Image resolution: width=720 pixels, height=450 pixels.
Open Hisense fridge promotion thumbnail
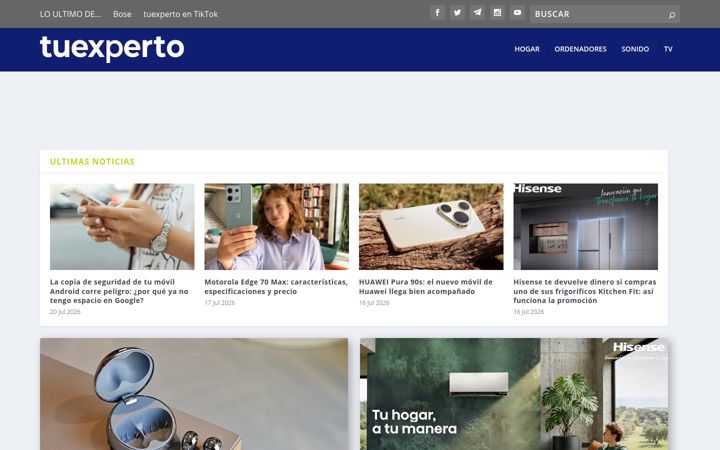click(x=585, y=227)
